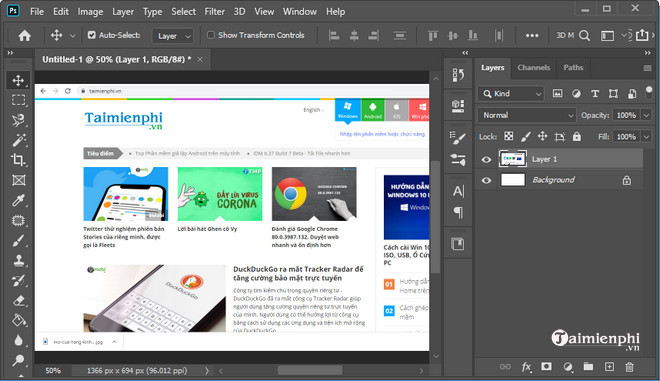Select the Eyedropper tool
This screenshot has height=381, width=660.
point(18,200)
